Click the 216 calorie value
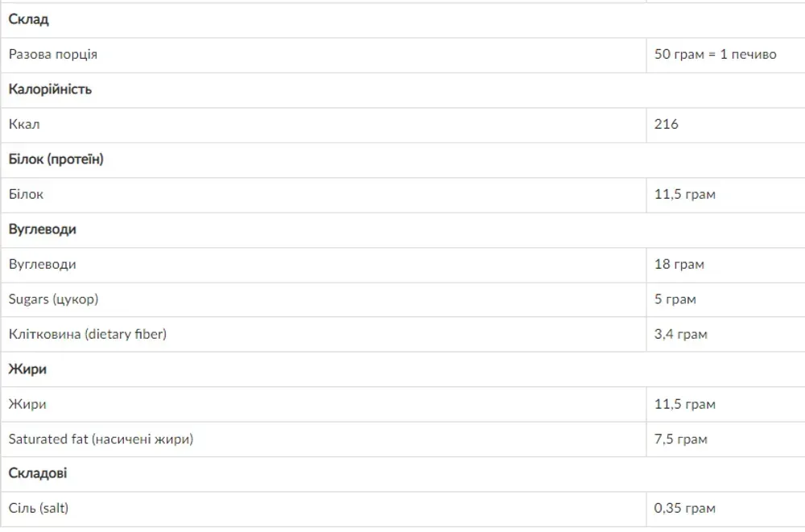Viewport: 805px width, 532px height. click(666, 124)
